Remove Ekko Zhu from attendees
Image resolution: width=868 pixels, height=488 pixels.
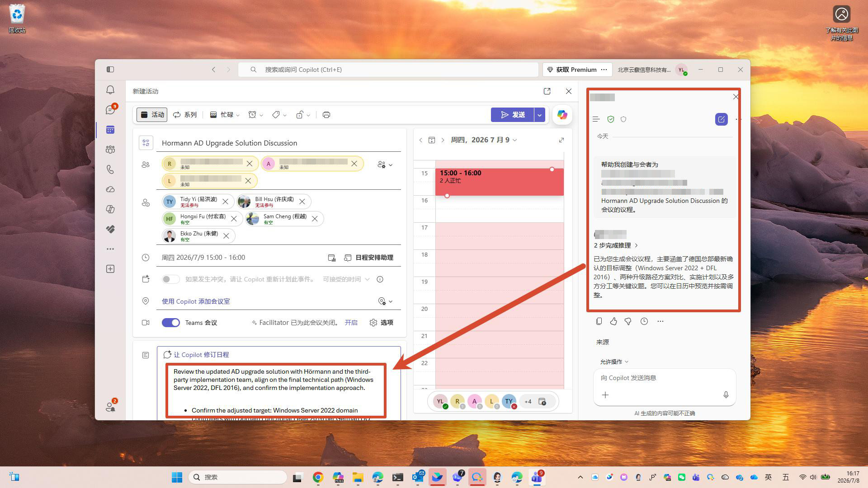[226, 236]
